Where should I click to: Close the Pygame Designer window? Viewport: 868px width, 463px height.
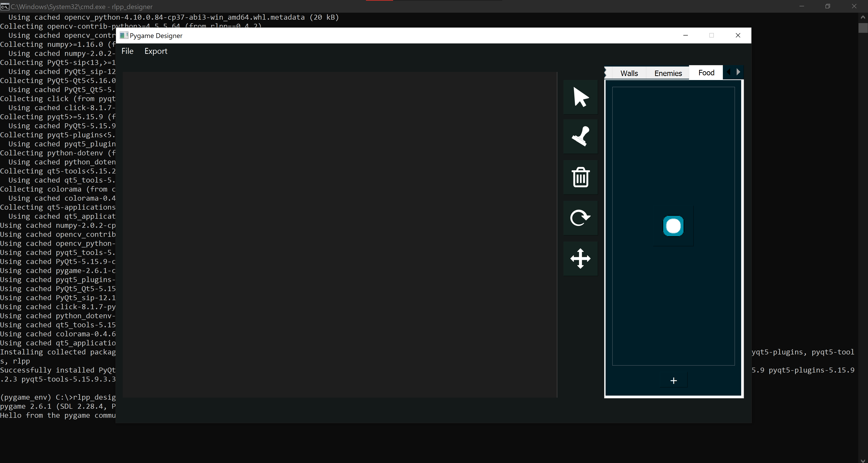point(738,36)
